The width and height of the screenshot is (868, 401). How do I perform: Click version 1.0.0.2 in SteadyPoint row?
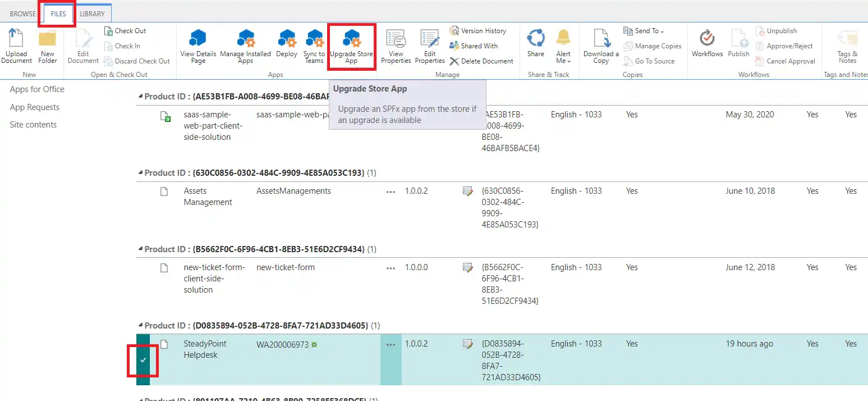[x=416, y=344]
